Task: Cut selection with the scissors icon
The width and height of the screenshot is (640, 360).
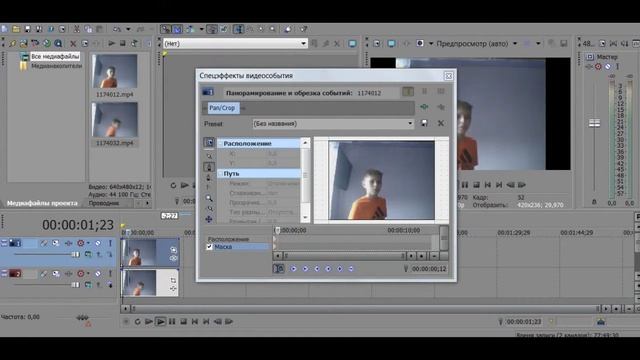Action: point(77,29)
